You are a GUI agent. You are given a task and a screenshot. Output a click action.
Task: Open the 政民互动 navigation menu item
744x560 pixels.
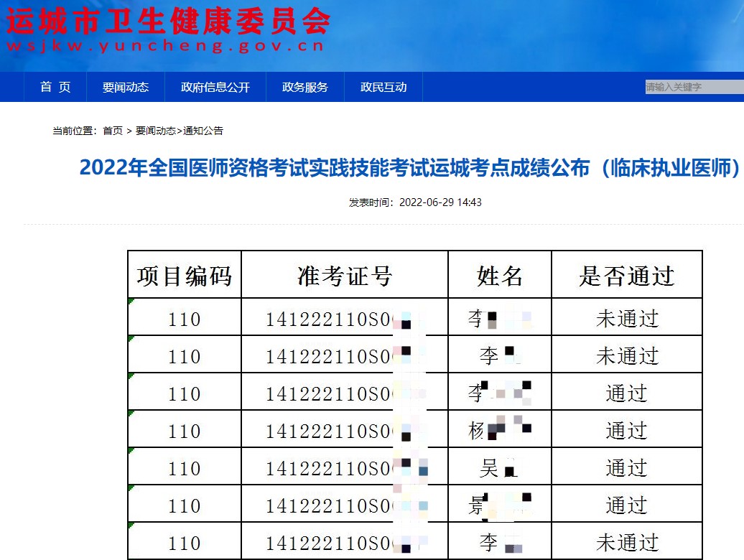point(383,87)
